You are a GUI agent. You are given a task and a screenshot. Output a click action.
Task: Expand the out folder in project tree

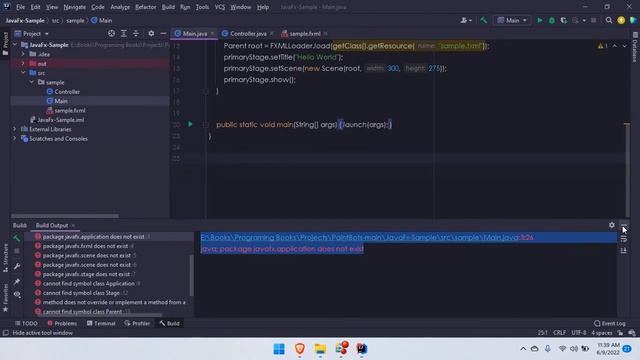click(23, 63)
